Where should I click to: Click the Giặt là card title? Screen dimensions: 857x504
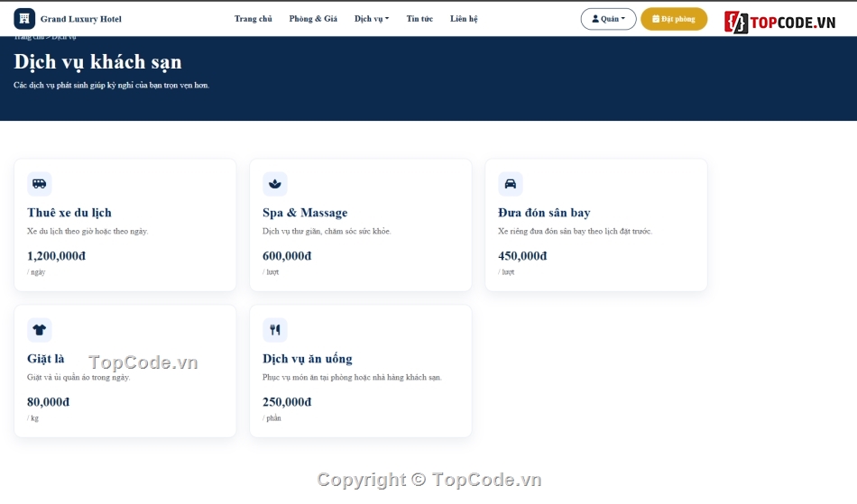pyautogui.click(x=46, y=359)
